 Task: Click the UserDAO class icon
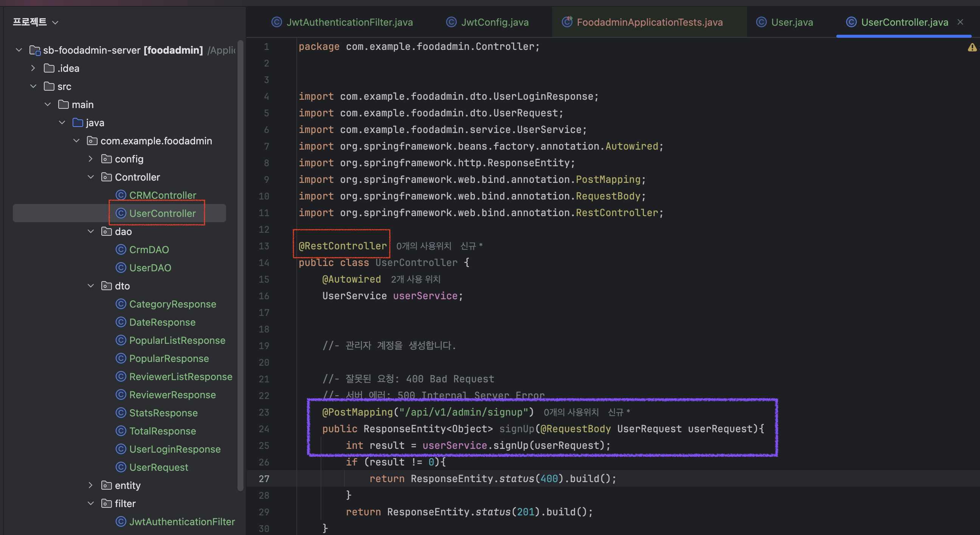pyautogui.click(x=121, y=268)
